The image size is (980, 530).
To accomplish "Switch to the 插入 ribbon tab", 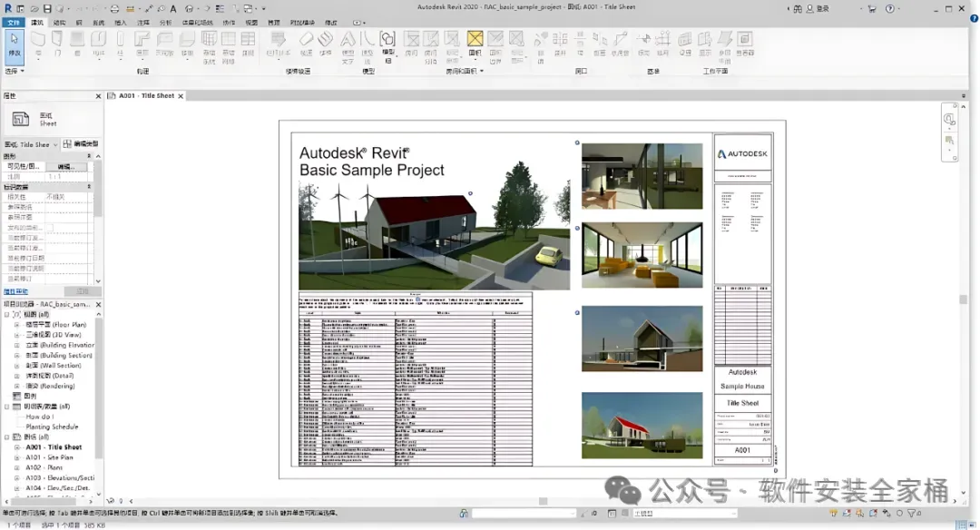I will (121, 23).
